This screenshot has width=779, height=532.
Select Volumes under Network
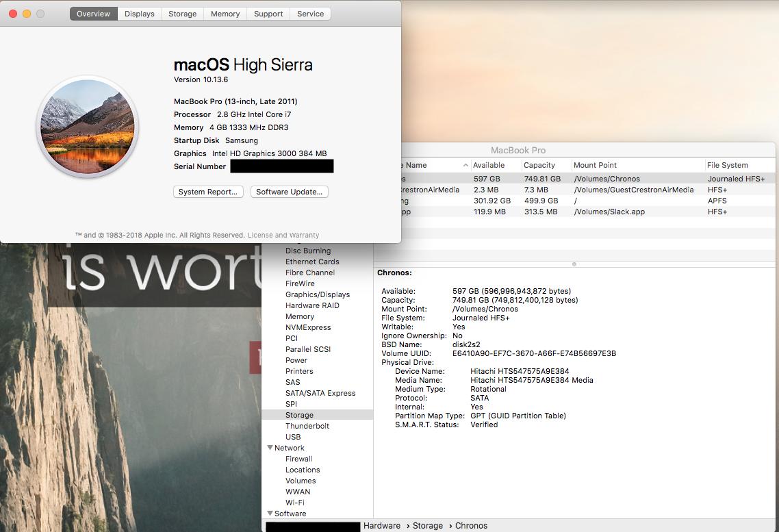pos(301,481)
